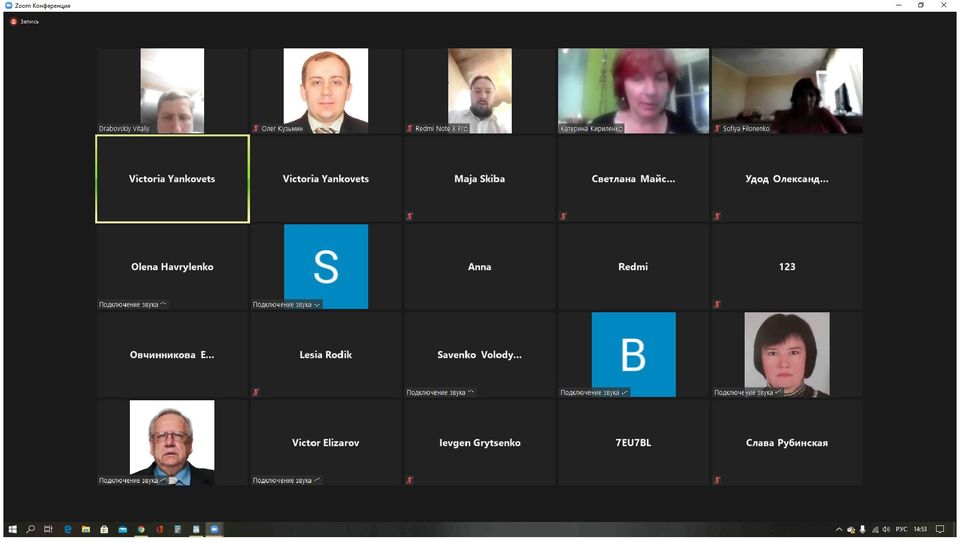Click the Lesia Rodik name text
960x543 pixels.
point(326,354)
